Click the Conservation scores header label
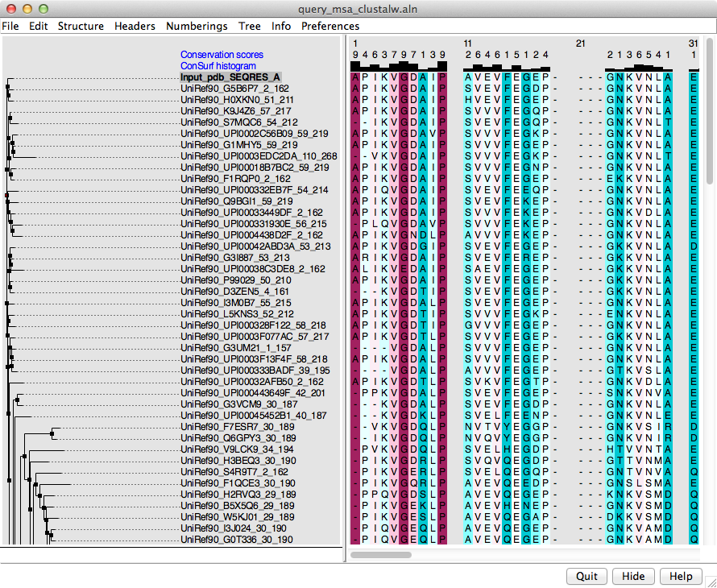Viewport: 717px width, 588px height. point(222,55)
